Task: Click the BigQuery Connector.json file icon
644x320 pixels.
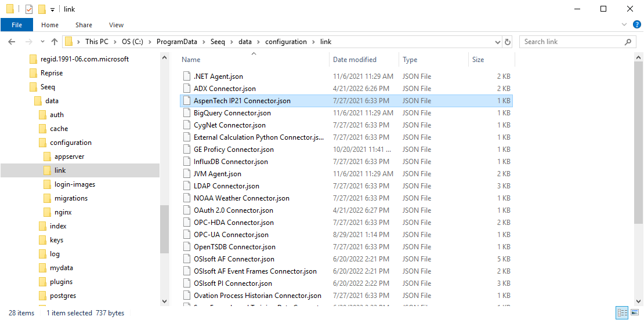Action: pyautogui.click(x=187, y=113)
